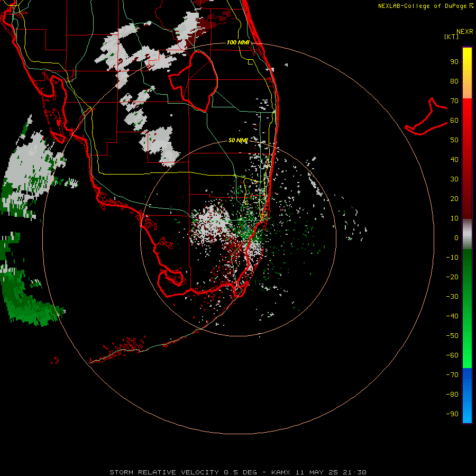The width and height of the screenshot is (476, 476).
Task: Click the 100 NMI range ring label
Action: tap(238, 42)
